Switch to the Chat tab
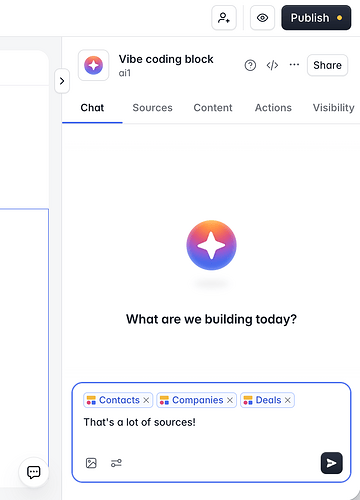 (x=92, y=108)
